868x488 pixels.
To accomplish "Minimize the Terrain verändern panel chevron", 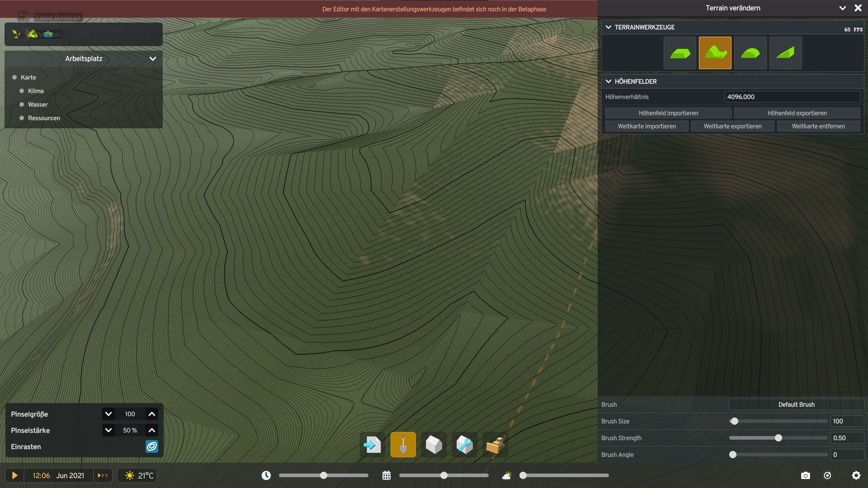I will point(843,8).
